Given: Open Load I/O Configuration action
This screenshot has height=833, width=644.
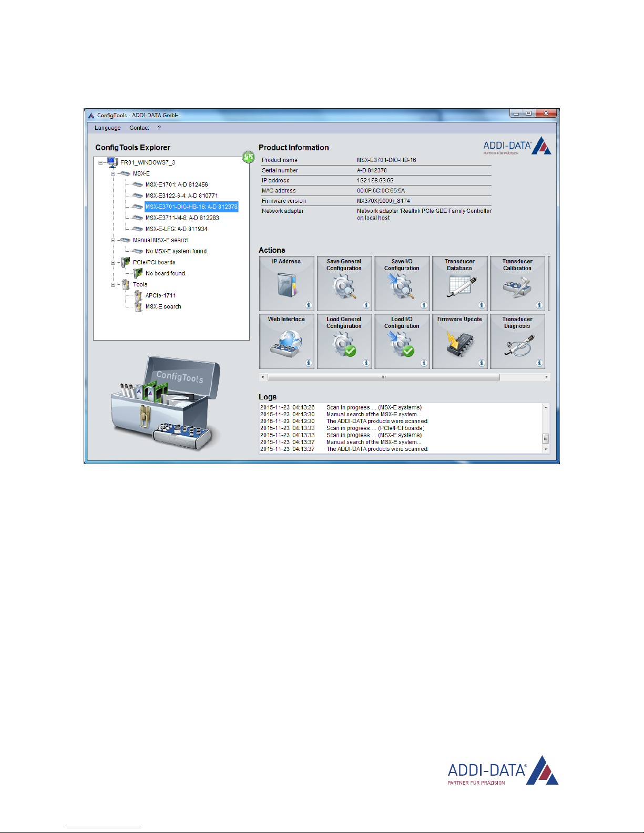Looking at the screenshot, I should [402, 341].
